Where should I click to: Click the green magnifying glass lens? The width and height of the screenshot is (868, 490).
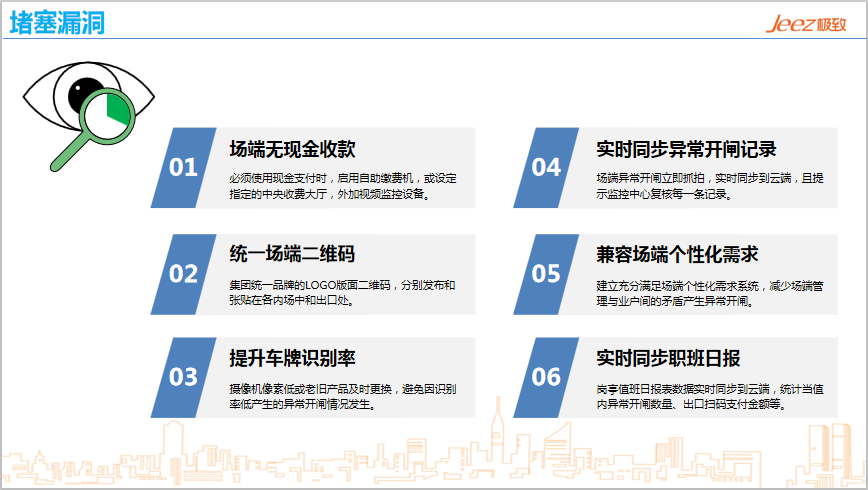(x=108, y=116)
